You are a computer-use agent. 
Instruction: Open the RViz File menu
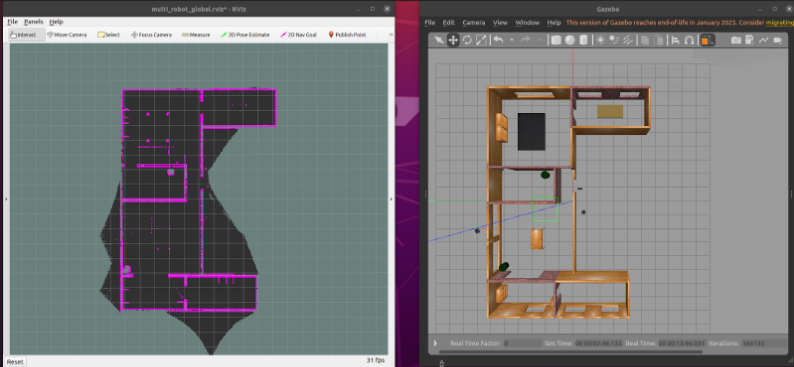click(12, 22)
